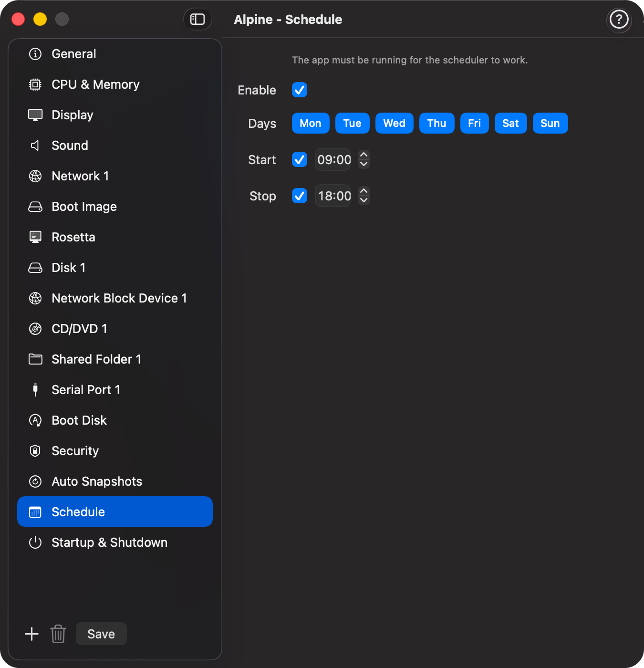Open CD/DVD 1 settings
This screenshot has height=668, width=644.
tap(115, 329)
